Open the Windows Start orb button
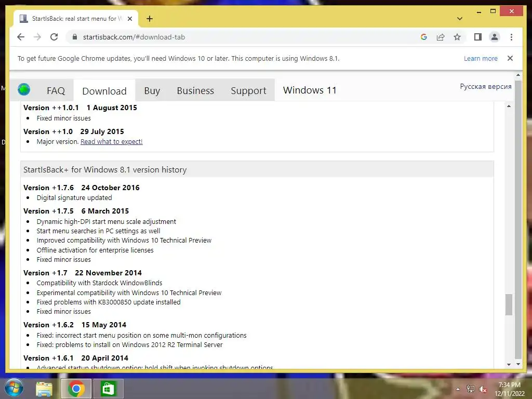Viewport: 532px width, 399px height. click(x=14, y=388)
